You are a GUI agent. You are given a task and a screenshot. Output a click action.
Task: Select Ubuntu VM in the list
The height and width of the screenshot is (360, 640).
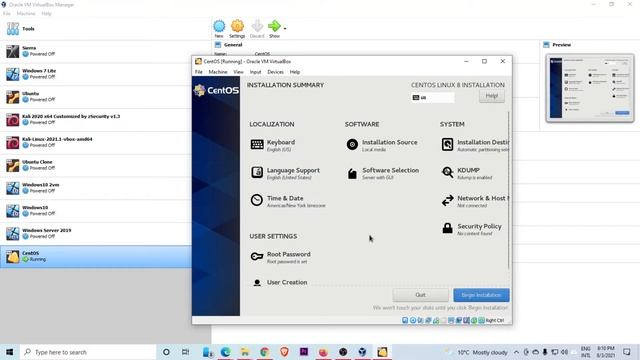point(96,97)
